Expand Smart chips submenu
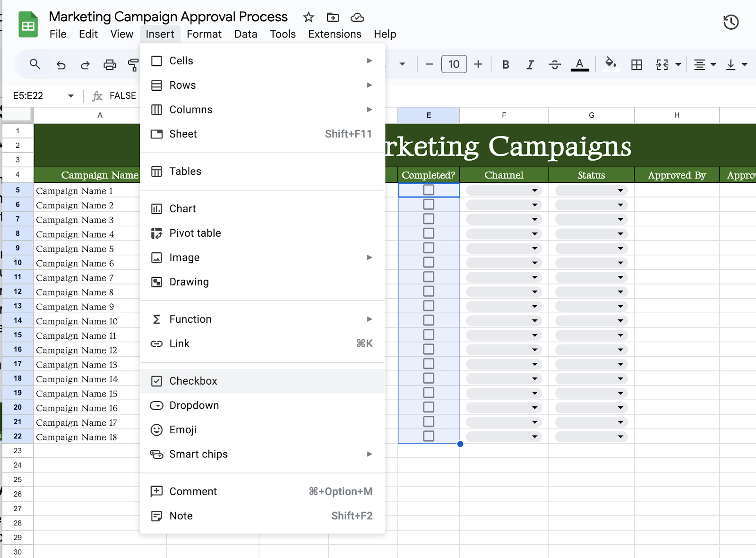756x558 pixels. (x=262, y=454)
